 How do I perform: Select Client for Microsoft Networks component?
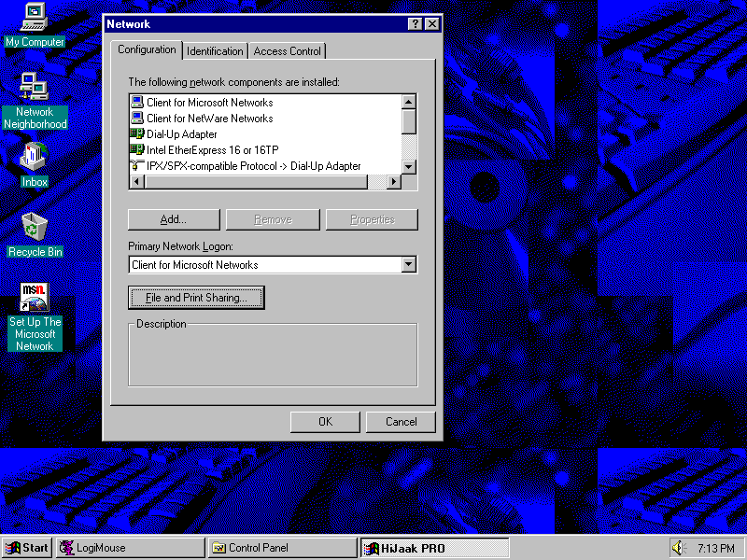pyautogui.click(x=209, y=103)
